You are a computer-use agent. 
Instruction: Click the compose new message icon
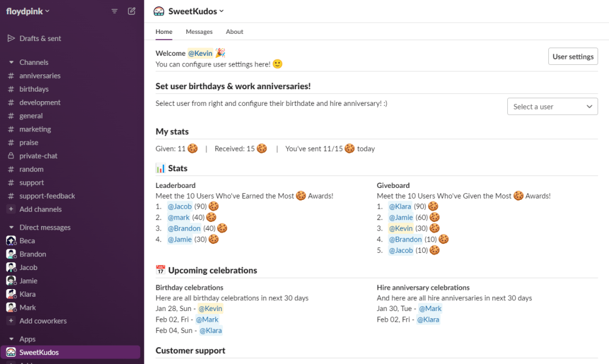pyautogui.click(x=131, y=11)
